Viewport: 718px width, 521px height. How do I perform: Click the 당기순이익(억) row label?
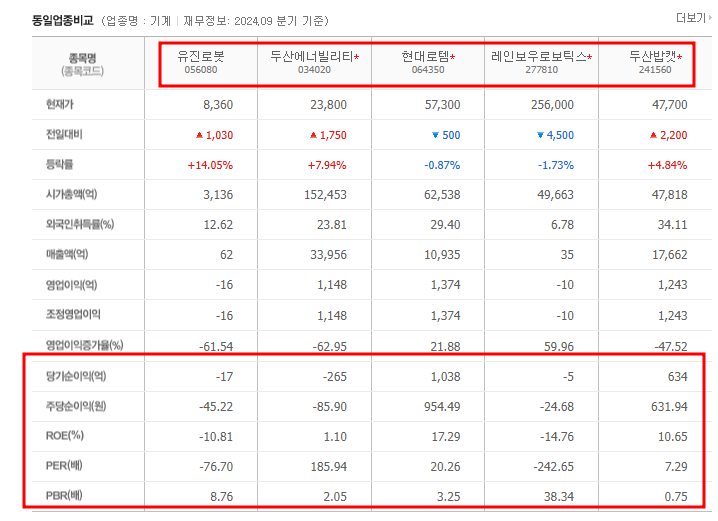click(76, 376)
